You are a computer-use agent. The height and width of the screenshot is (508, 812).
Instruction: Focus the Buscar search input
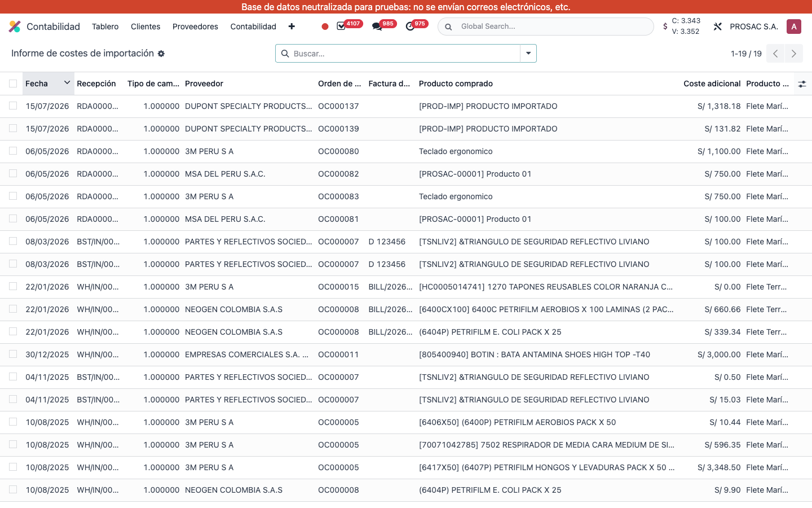coord(405,54)
